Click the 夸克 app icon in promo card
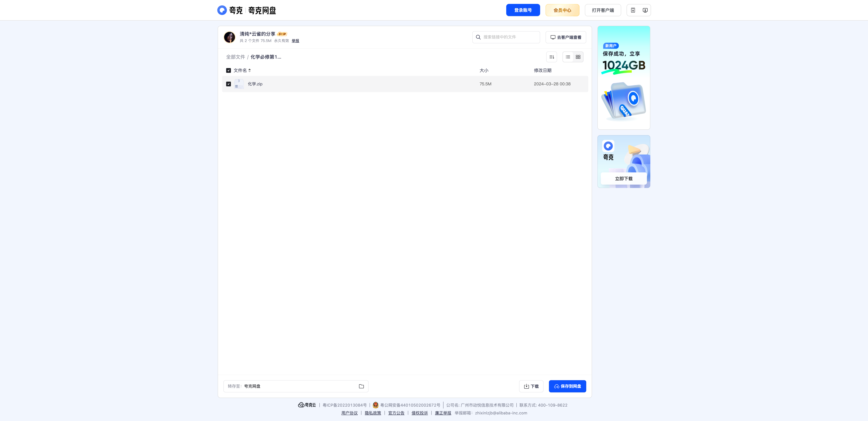Image resolution: width=868 pixels, height=421 pixels. coord(608,146)
